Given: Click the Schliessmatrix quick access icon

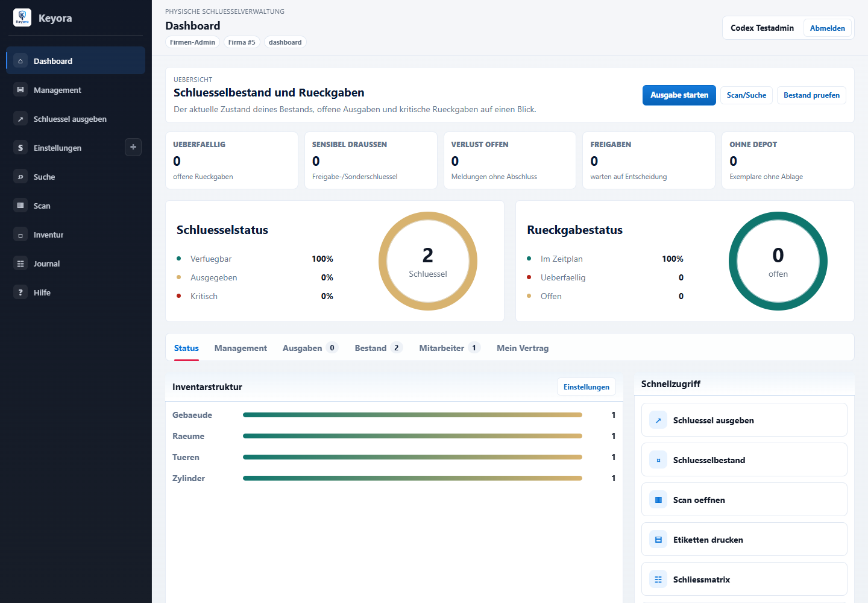Looking at the screenshot, I should pyautogui.click(x=658, y=579).
